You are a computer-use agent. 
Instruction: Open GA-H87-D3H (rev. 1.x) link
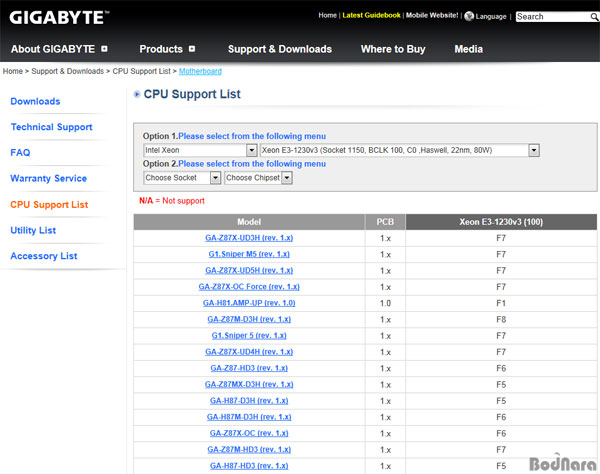point(249,401)
